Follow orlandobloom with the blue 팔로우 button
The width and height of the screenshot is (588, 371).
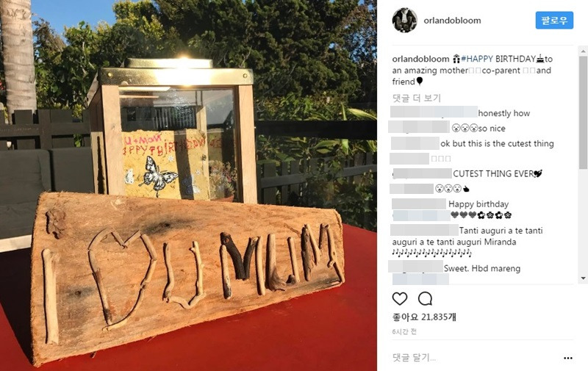[x=554, y=21]
